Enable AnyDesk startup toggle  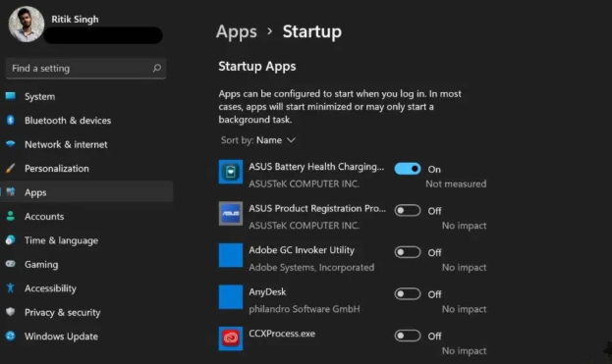[x=408, y=294]
